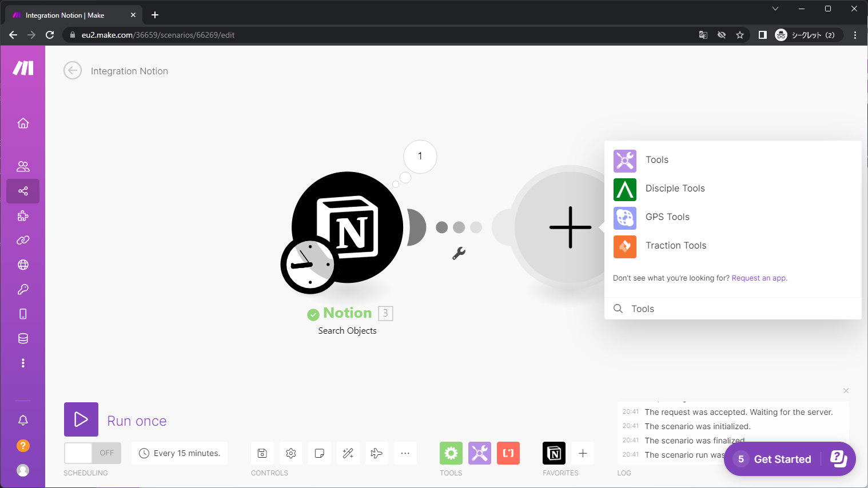
Task: Click the Save scenario disk icon
Action: pos(262,453)
